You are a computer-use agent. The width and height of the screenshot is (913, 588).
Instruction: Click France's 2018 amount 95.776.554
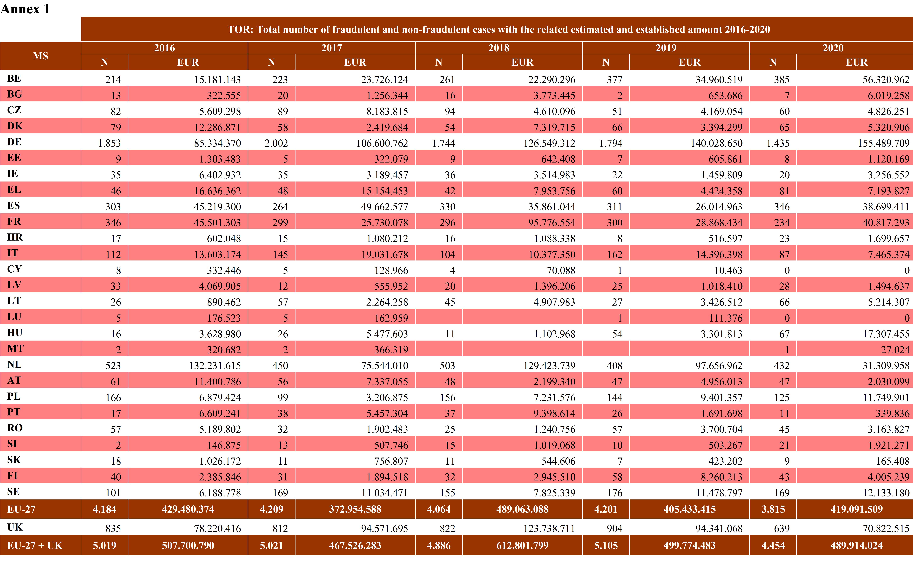552,223
